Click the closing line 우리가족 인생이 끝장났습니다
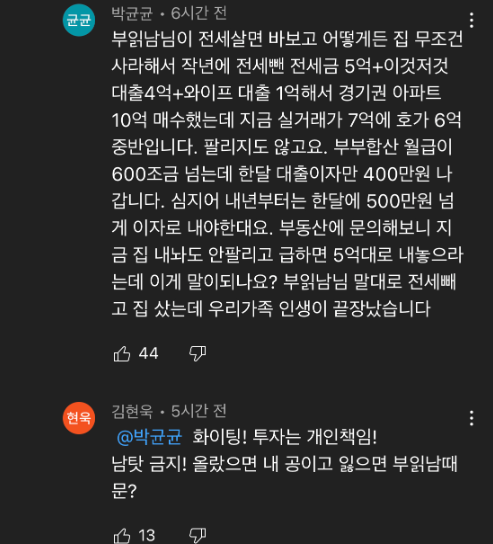The image size is (493, 544). 271,308
